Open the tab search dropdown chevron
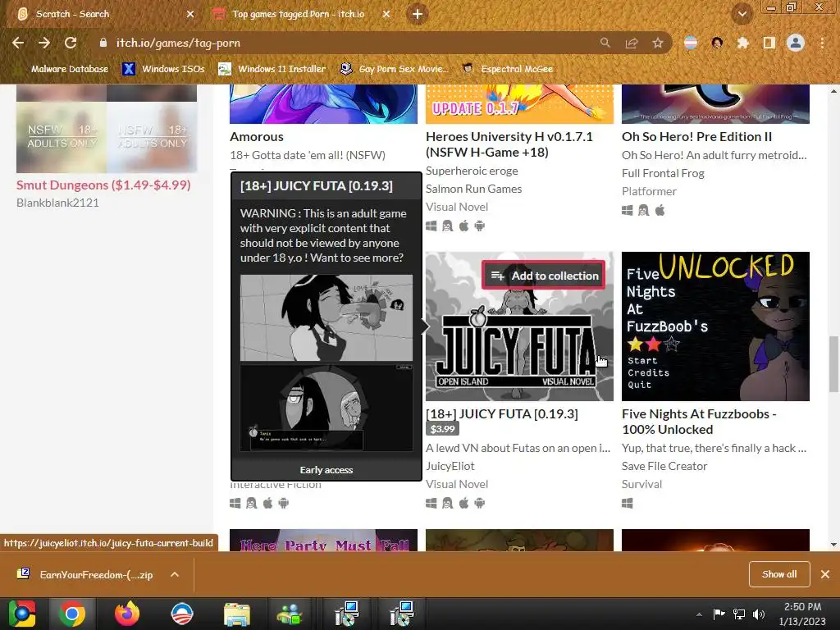840x630 pixels. 742,14
